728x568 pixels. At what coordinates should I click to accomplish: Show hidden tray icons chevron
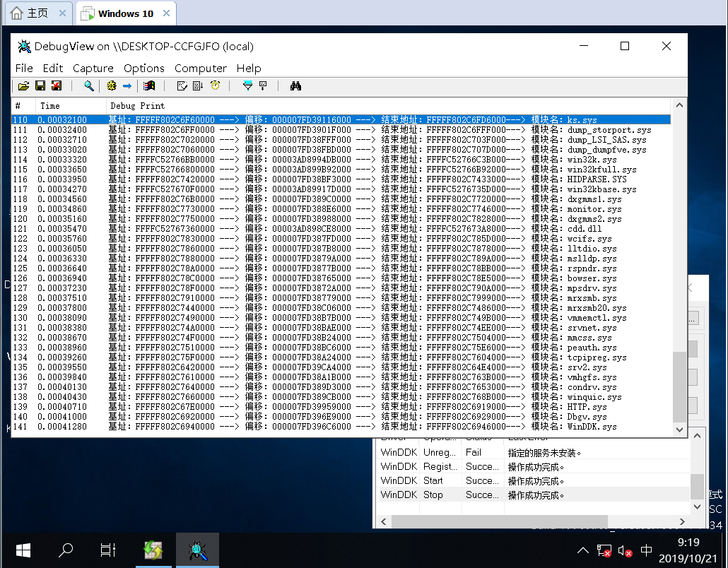[x=582, y=551]
